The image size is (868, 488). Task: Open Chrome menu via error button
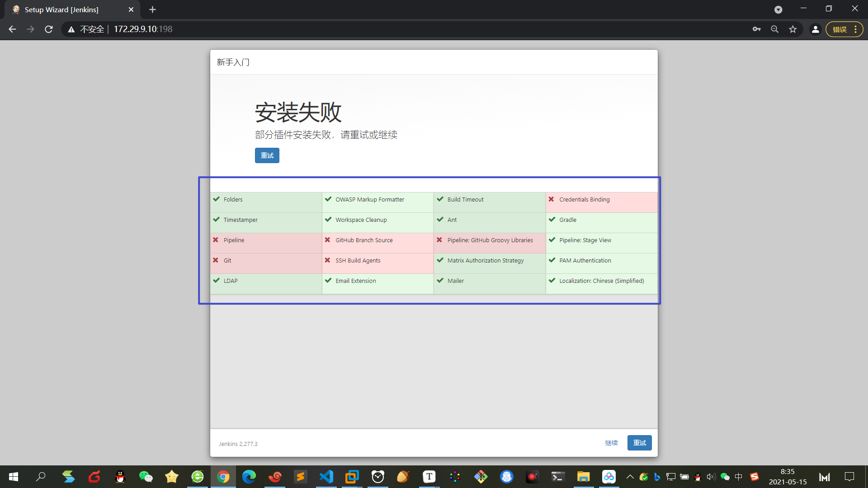[844, 29]
